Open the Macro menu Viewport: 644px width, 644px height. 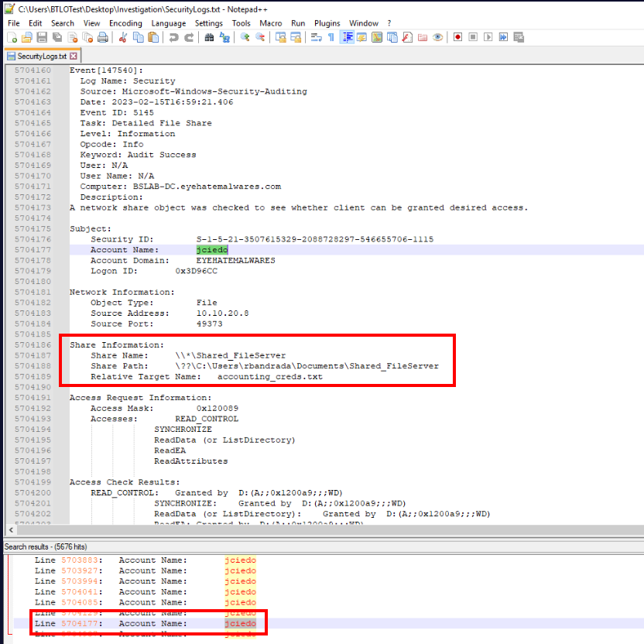tap(271, 23)
